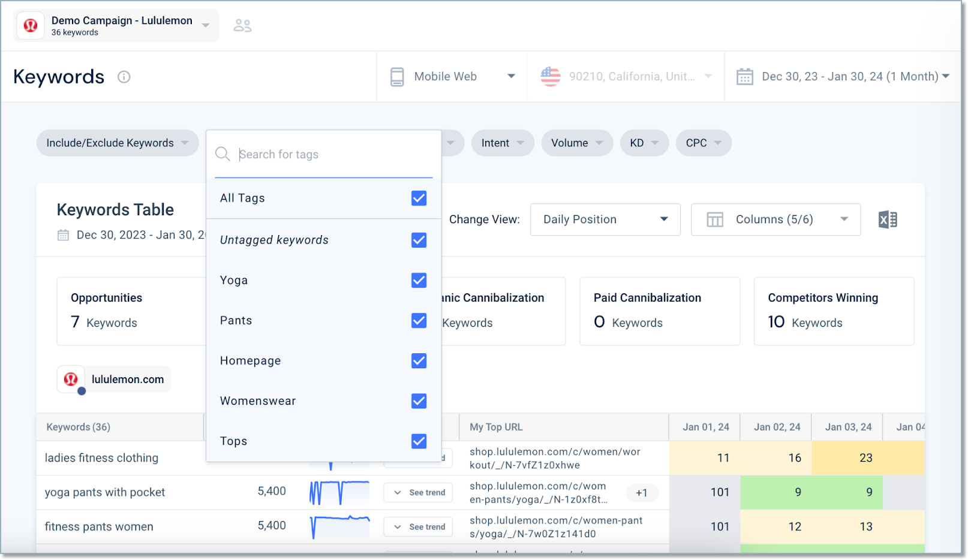Viewport: 968px width, 560px height.
Task: Expand See trend for yoga pants with pocket
Action: [419, 492]
